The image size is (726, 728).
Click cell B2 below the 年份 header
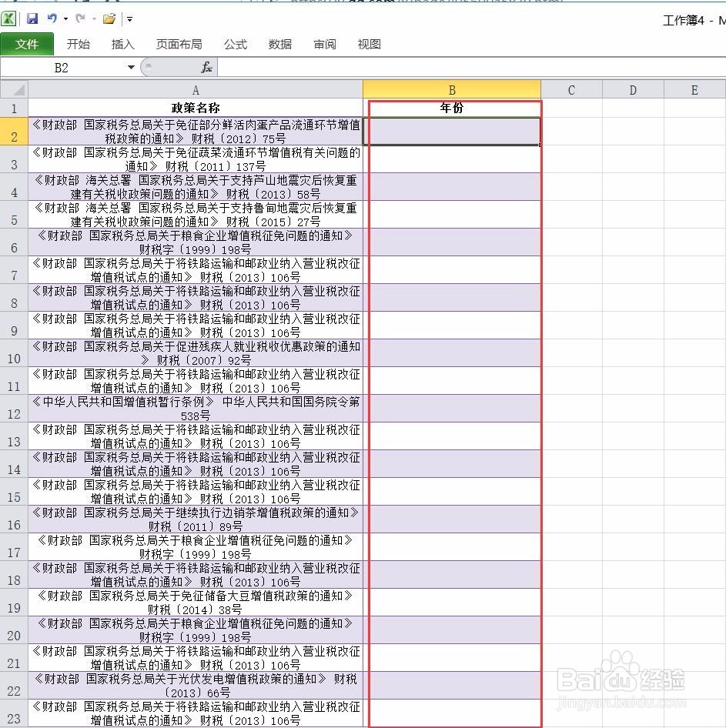(452, 131)
